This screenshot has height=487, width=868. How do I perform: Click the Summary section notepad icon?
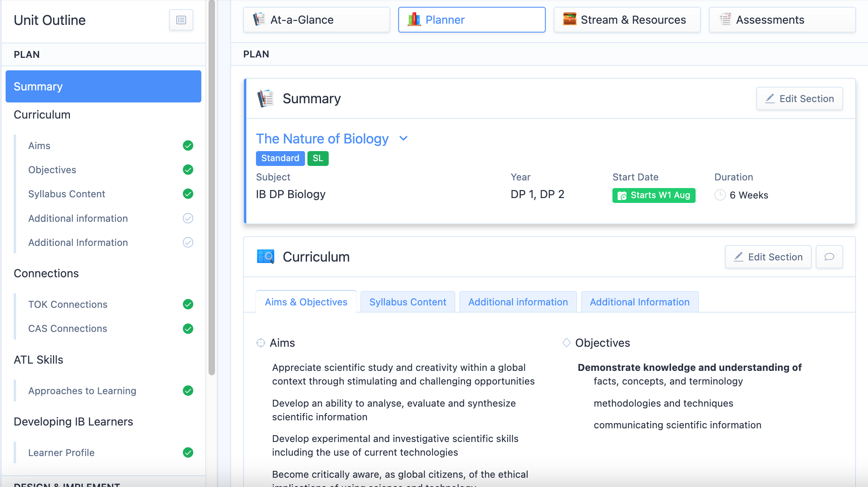click(x=266, y=98)
